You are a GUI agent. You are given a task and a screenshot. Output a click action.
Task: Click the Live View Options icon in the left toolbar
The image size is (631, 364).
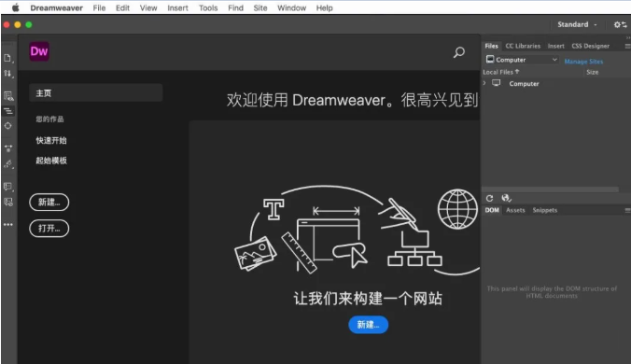pyautogui.click(x=8, y=96)
